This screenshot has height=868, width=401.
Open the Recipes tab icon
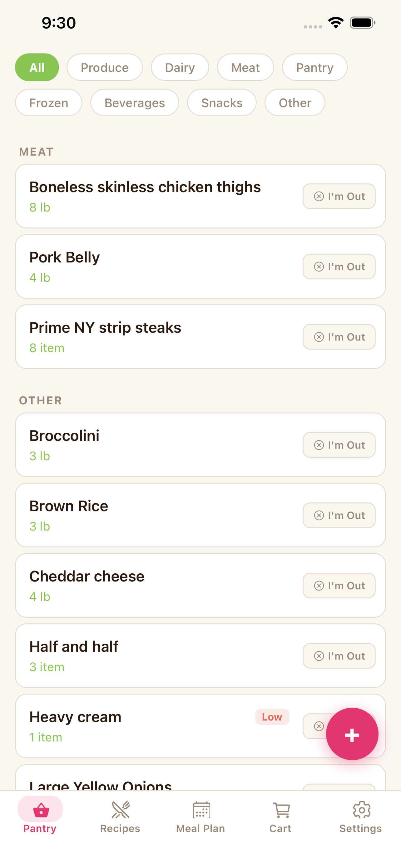[x=120, y=810]
